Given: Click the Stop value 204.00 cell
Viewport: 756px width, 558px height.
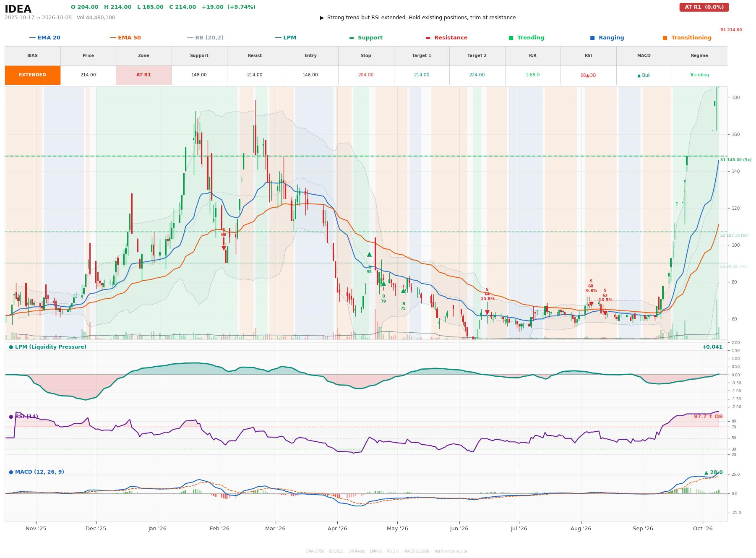Looking at the screenshot, I should pyautogui.click(x=366, y=75).
